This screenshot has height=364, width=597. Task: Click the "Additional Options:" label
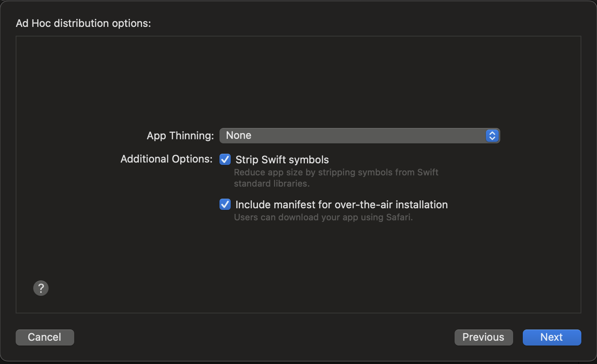pyautogui.click(x=167, y=159)
